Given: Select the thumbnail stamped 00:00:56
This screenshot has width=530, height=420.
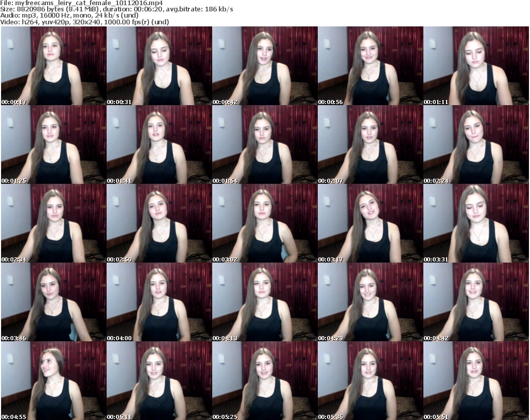Looking at the screenshot, I should coord(371,66).
